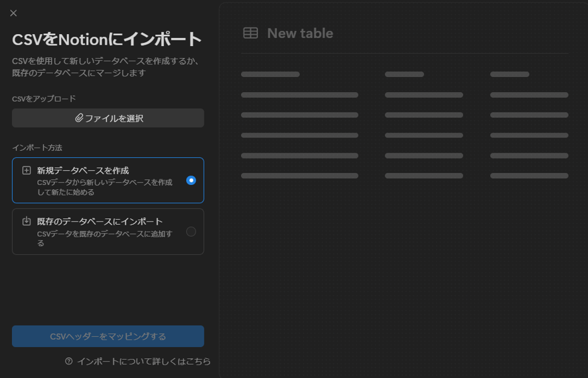The image size is (588, 378).
Task: Click the paperclip icon on file select button
Action: coord(79,118)
